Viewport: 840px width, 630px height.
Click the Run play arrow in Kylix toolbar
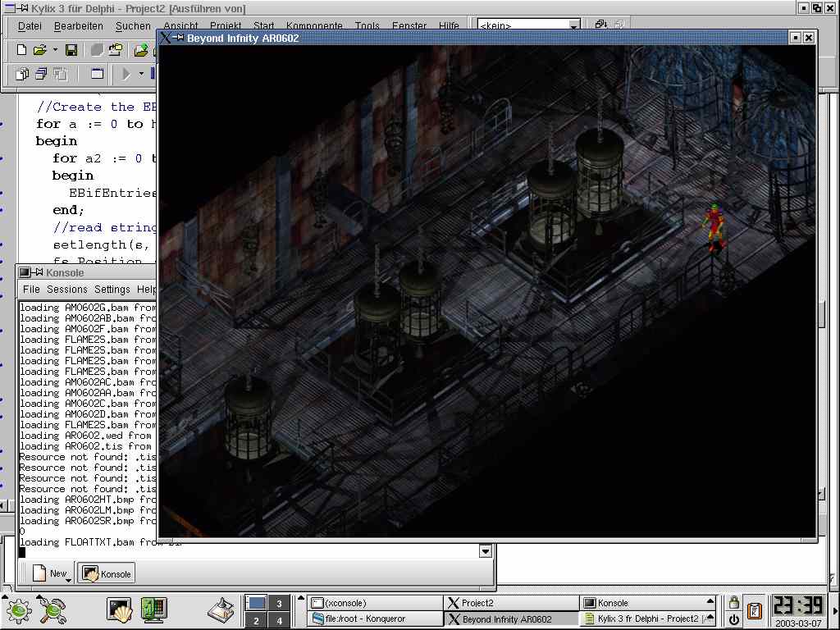(x=126, y=74)
